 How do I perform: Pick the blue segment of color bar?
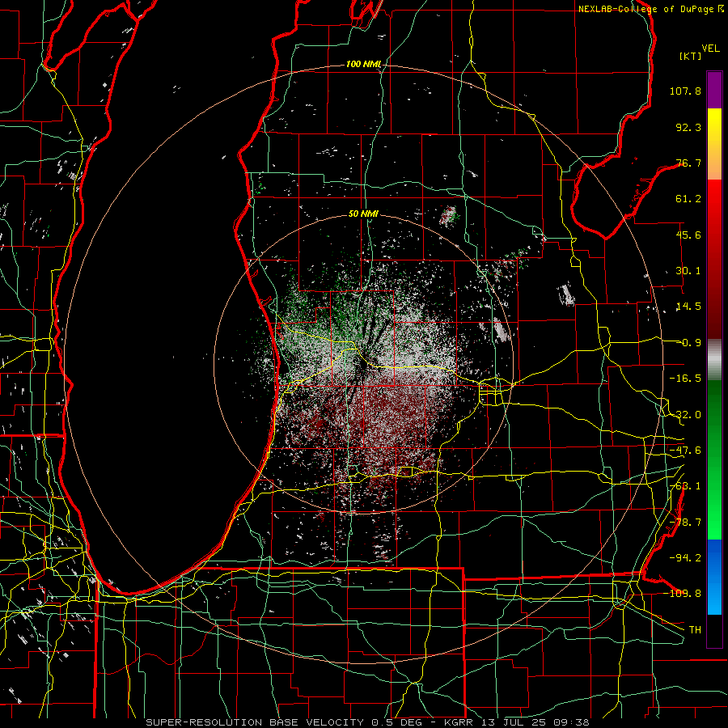point(714,577)
